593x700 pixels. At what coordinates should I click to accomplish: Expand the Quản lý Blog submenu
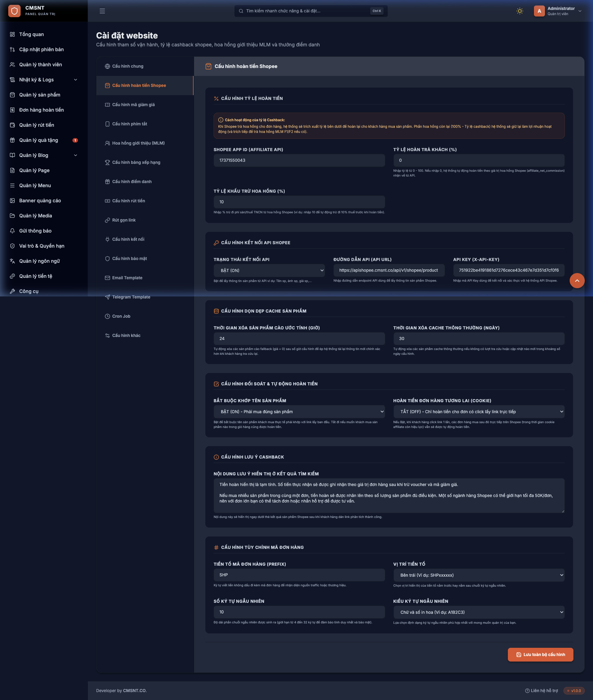pos(44,155)
